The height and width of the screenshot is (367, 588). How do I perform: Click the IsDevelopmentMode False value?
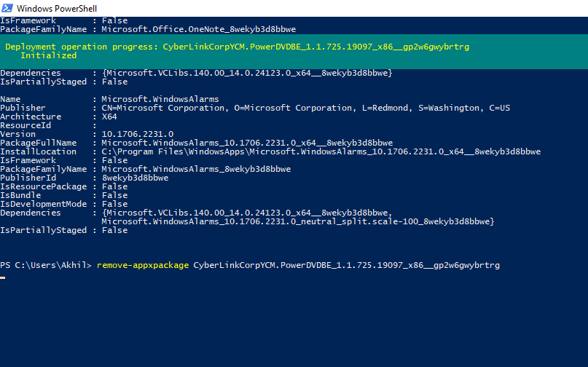point(114,204)
